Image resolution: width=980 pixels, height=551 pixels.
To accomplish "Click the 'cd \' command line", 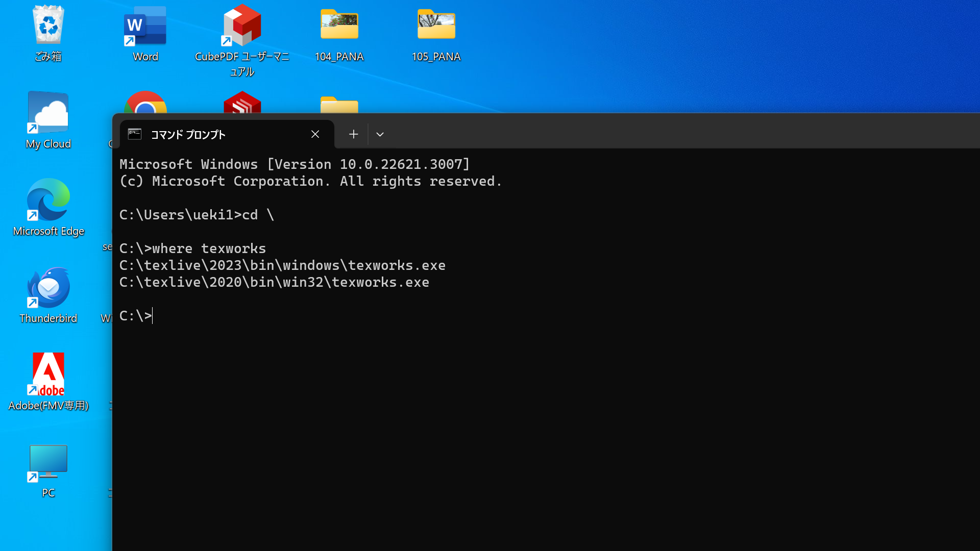I will tap(197, 215).
